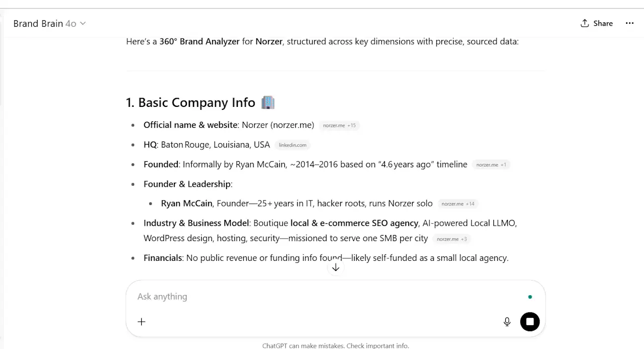Image resolution: width=644 pixels, height=349 pixels.
Task: Click the building emoji next to the heading
Action: (268, 102)
